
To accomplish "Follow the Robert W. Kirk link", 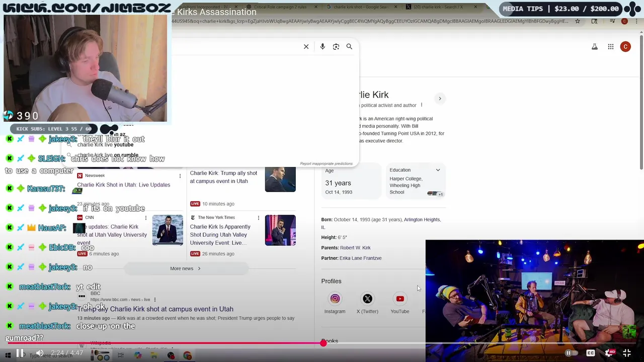I will (355, 248).
